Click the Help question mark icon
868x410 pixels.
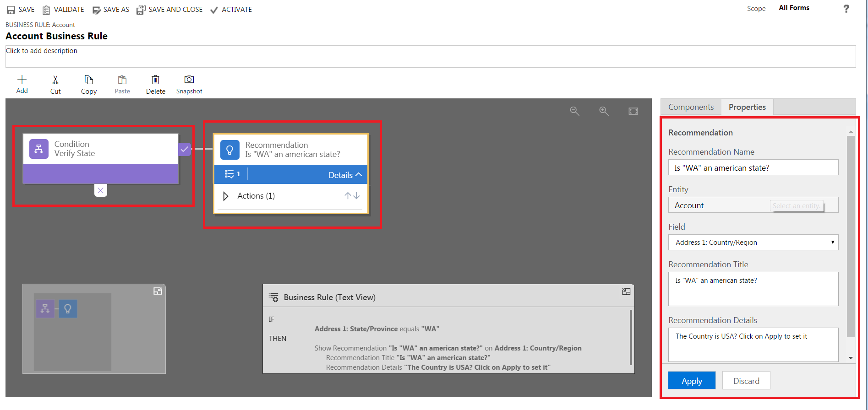tap(846, 9)
